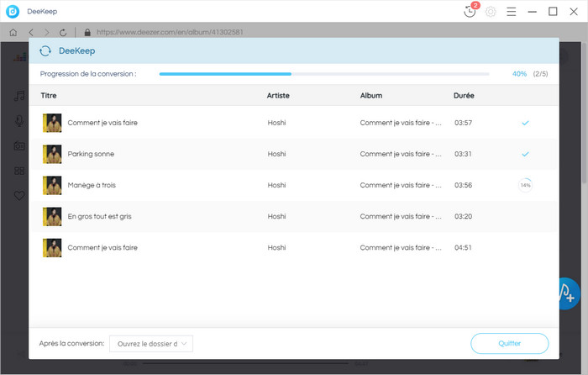Select the 'Parking sonne' track row
Viewport: 588px width, 375px height.
(x=293, y=154)
